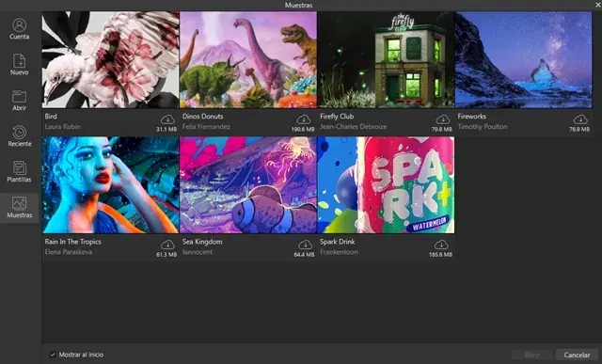The image size is (602, 364).
Task: Click the '79.8 MB' size label
Action: pyautogui.click(x=442, y=130)
